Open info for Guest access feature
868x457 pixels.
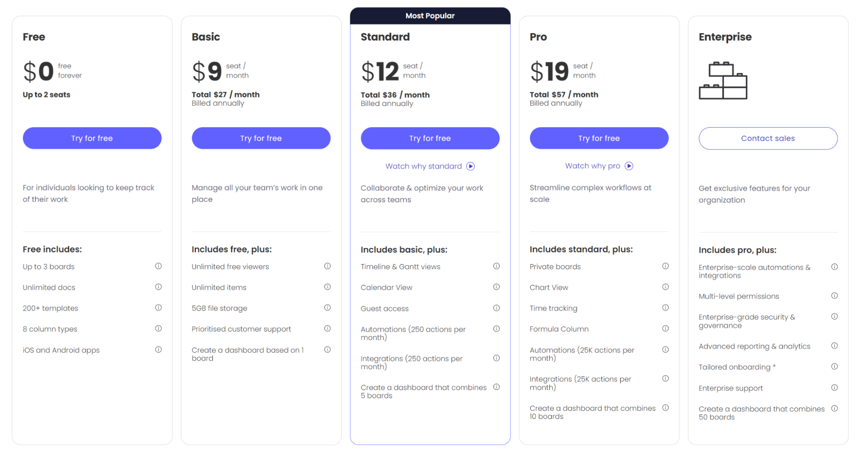(x=496, y=308)
